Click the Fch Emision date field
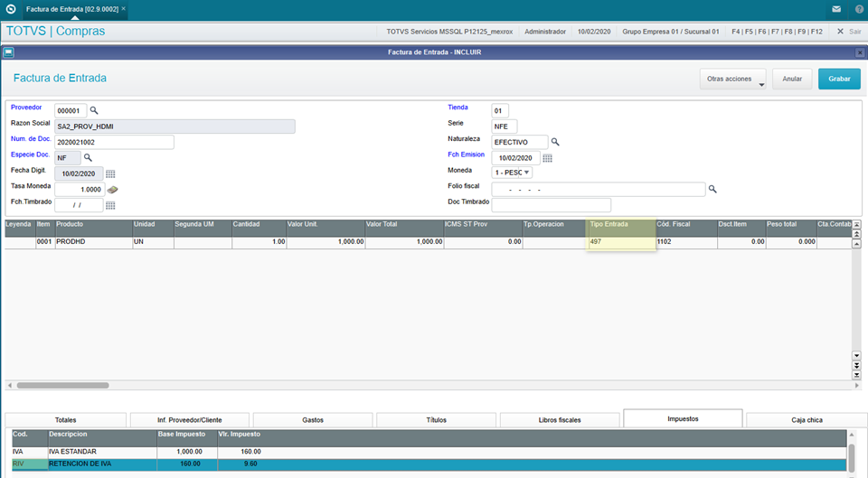Screen dimensions: 868x478 click(x=516, y=158)
